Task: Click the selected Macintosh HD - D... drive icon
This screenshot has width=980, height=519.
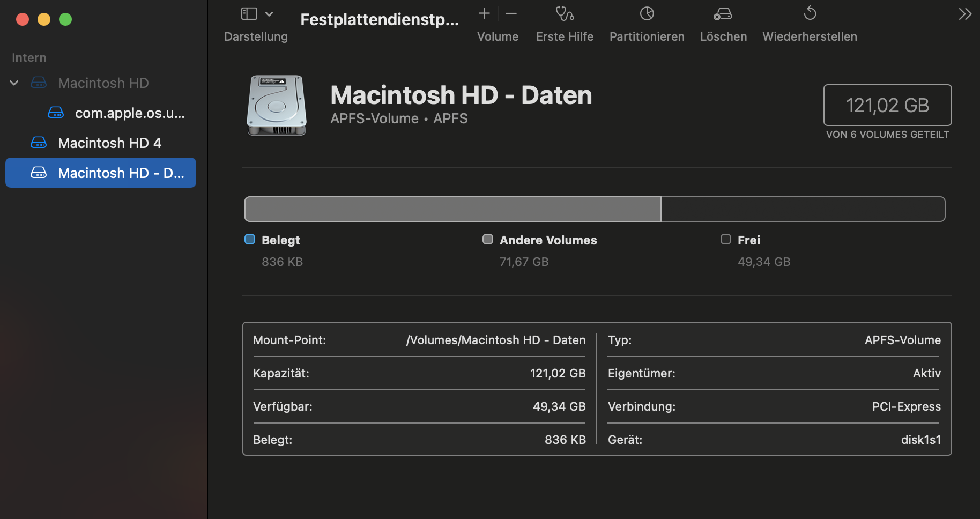Action: click(x=39, y=173)
